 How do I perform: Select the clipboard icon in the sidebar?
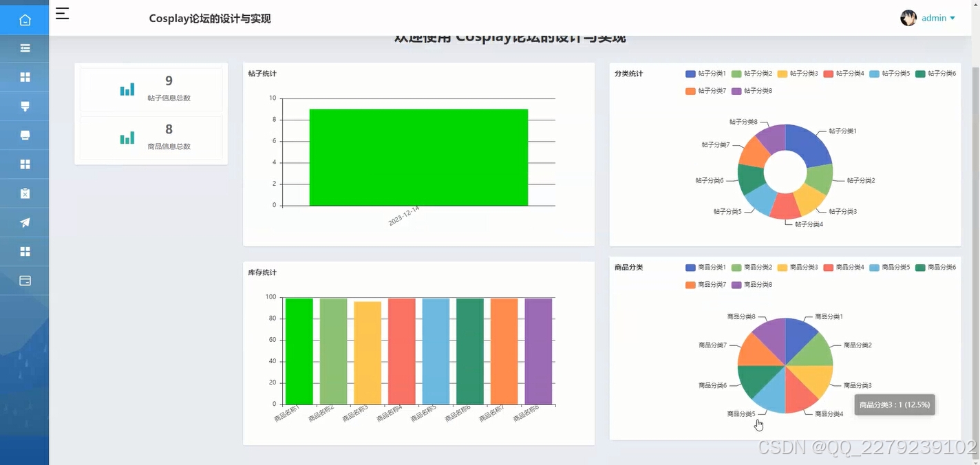click(x=25, y=193)
